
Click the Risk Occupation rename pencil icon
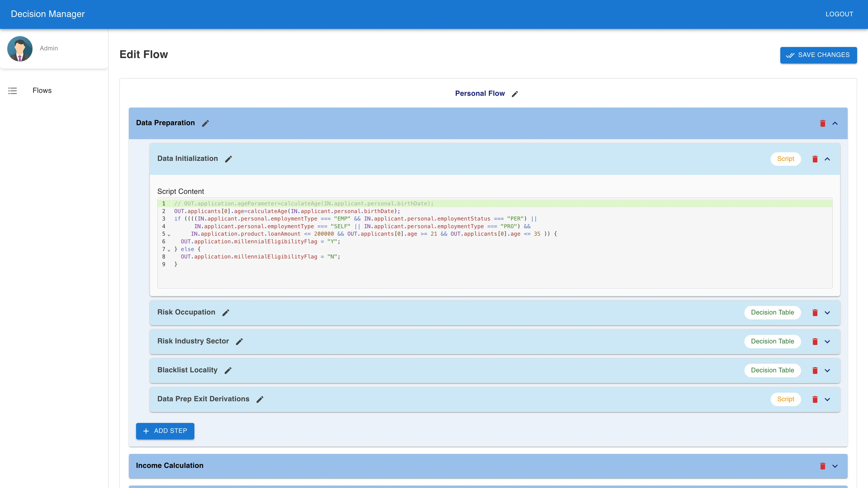click(226, 312)
